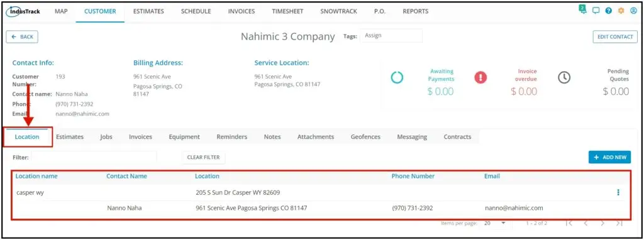Click the red Invoice overdue alert icon
The height and width of the screenshot is (240, 644).
(x=480, y=77)
